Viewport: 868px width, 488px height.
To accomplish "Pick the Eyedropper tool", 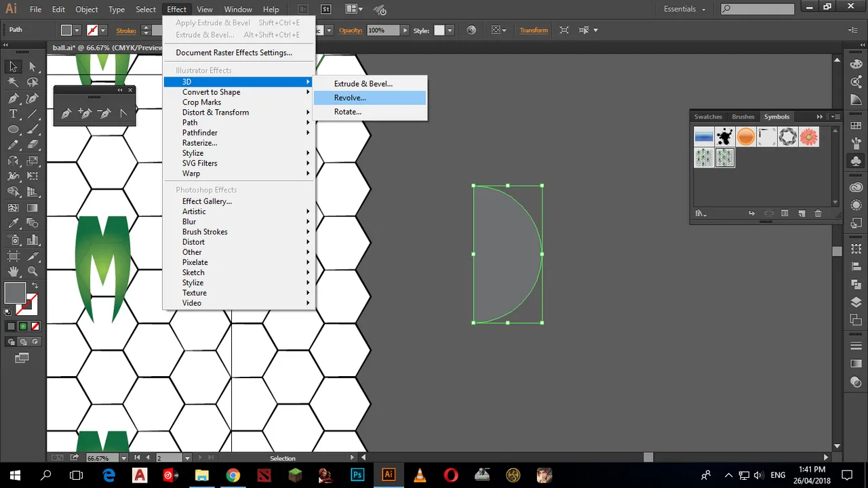I will coord(13,224).
